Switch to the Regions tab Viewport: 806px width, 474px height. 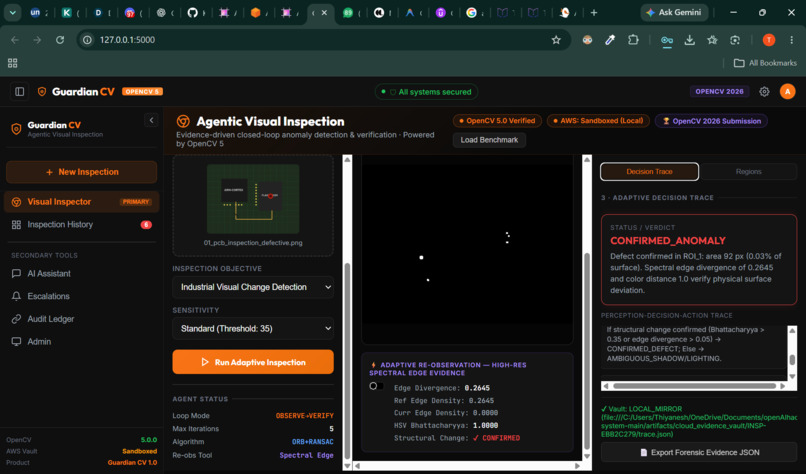click(x=748, y=172)
